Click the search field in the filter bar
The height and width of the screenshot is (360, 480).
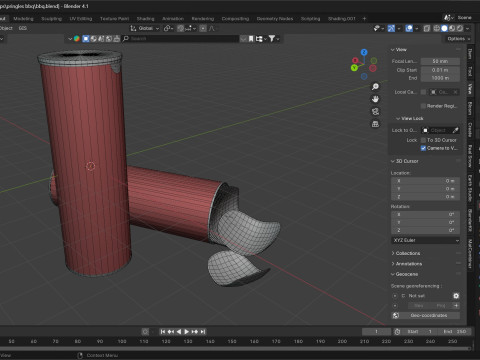pyautogui.click(x=180, y=39)
